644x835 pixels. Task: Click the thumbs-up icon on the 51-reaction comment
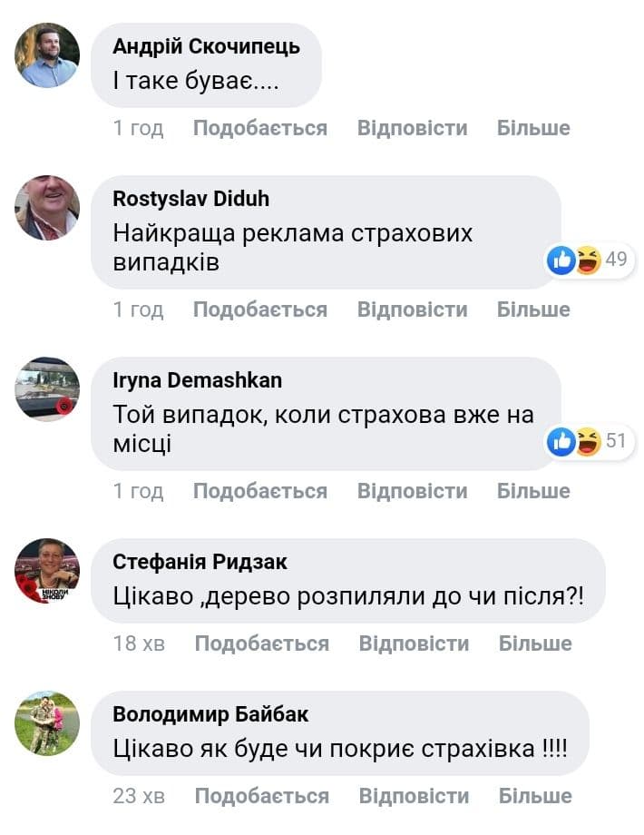coord(561,441)
